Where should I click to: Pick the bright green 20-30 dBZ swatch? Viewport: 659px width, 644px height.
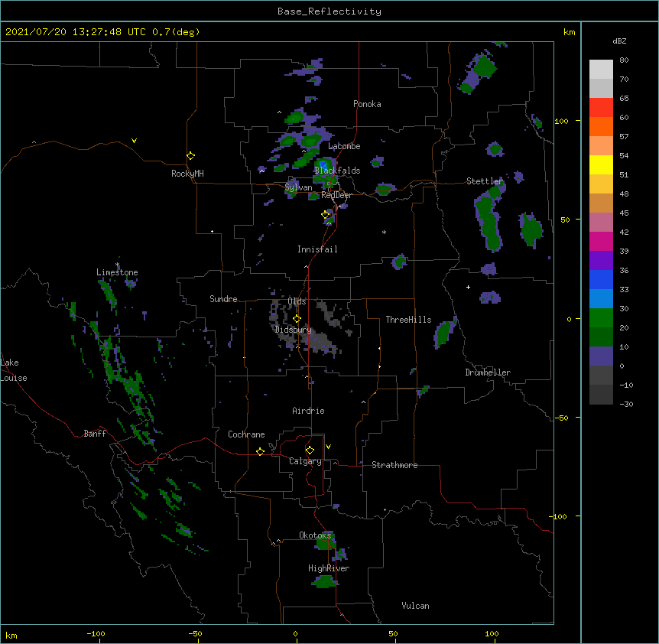click(601, 318)
